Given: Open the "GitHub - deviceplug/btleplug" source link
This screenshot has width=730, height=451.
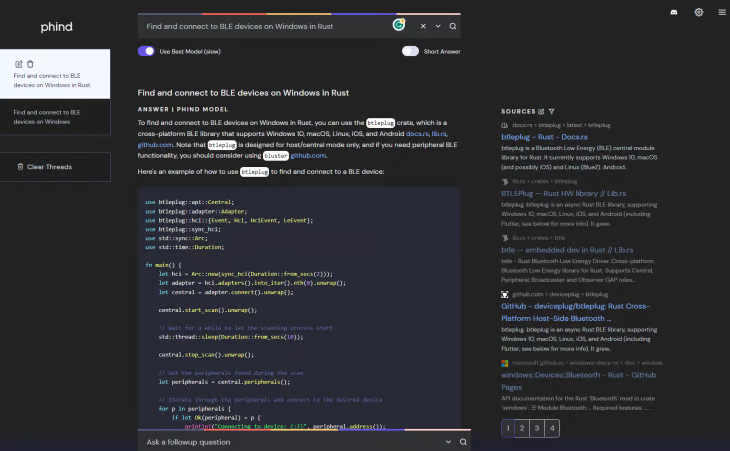Looking at the screenshot, I should [575, 312].
